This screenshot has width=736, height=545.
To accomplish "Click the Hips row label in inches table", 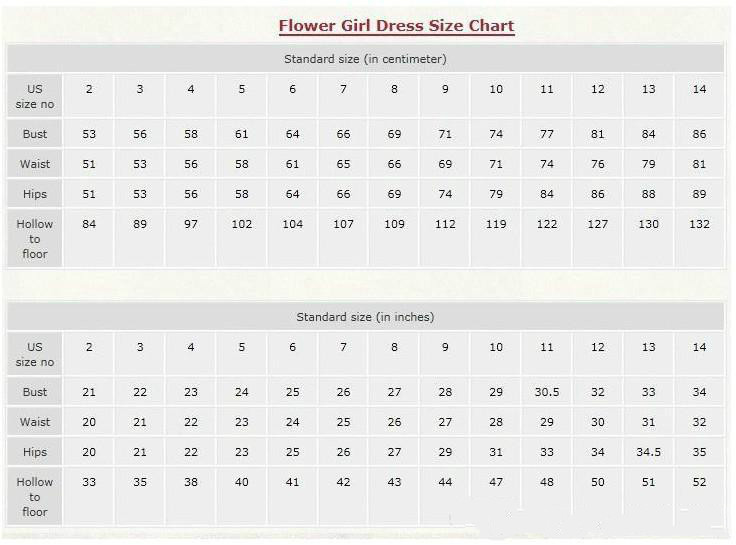I will [35, 452].
